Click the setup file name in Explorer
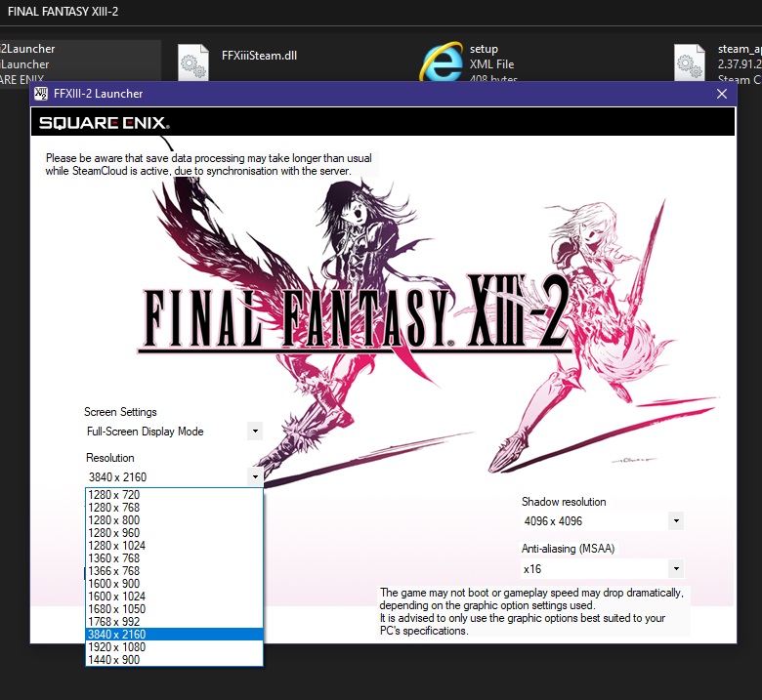Viewport: 762px width, 700px height. (484, 49)
